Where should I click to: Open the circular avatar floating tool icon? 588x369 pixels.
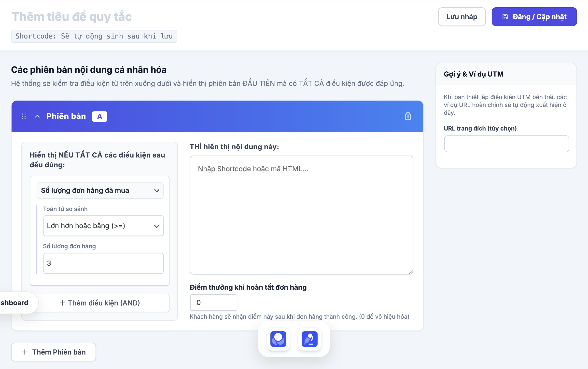[x=278, y=339]
